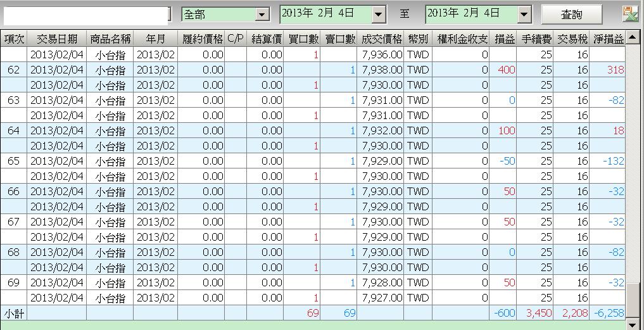This screenshot has width=644, height=330.
Task: Click the subtotal buy count 69
Action: tap(313, 313)
